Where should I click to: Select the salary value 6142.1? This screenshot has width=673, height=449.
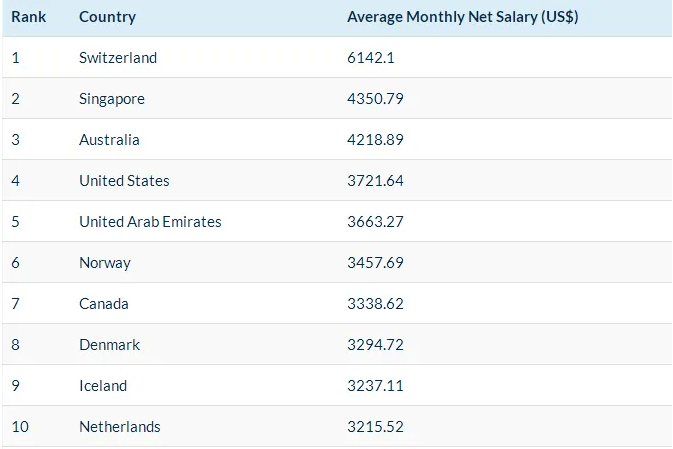pos(371,58)
